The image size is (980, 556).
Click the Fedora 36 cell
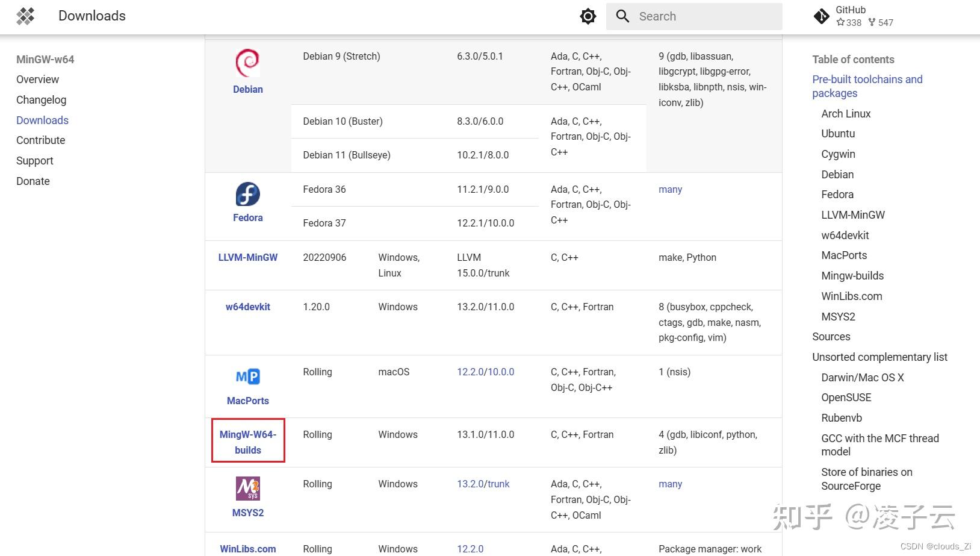(324, 189)
